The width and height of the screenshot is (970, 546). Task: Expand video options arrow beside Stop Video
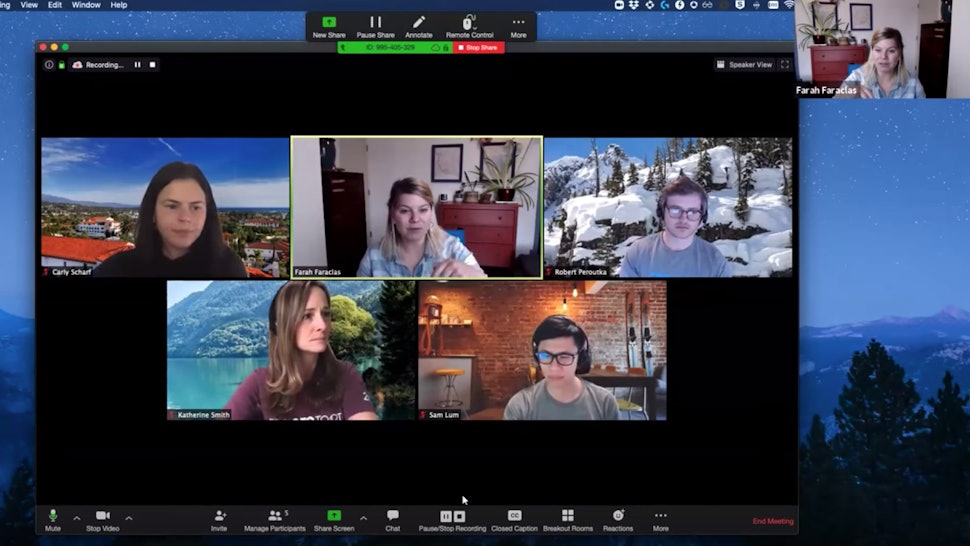(x=129, y=518)
